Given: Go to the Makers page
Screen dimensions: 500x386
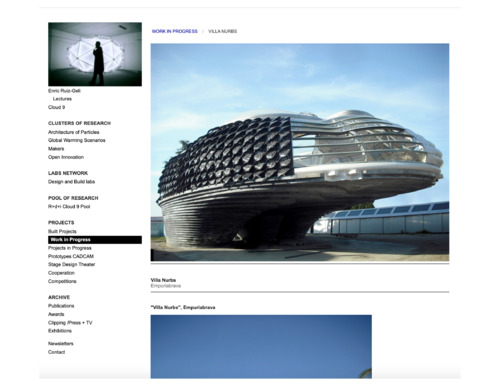Looking at the screenshot, I should tap(56, 149).
